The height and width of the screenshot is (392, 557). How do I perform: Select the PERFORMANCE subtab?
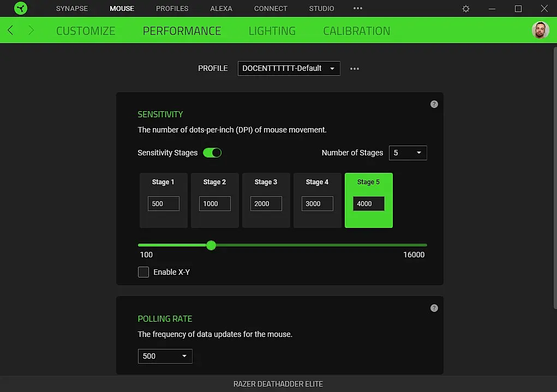(182, 31)
